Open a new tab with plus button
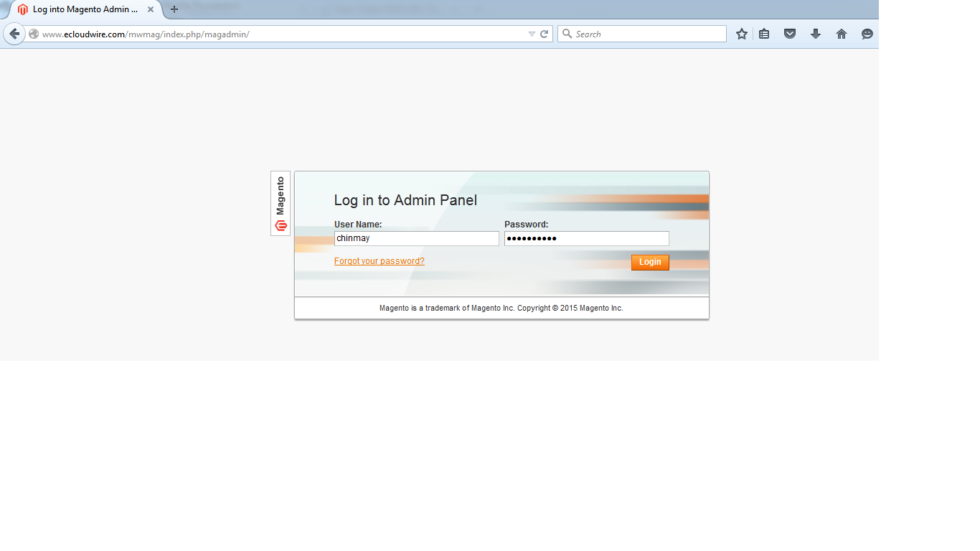980x551 pixels. (174, 9)
